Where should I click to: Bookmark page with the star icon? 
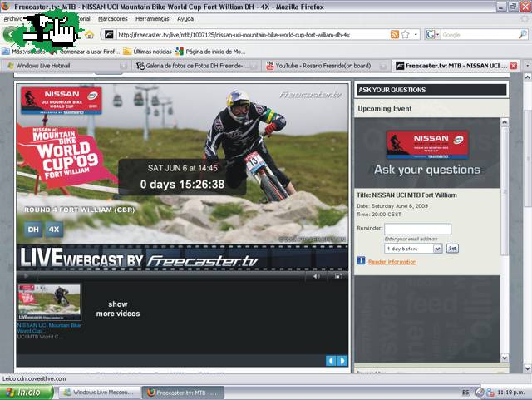[x=405, y=34]
